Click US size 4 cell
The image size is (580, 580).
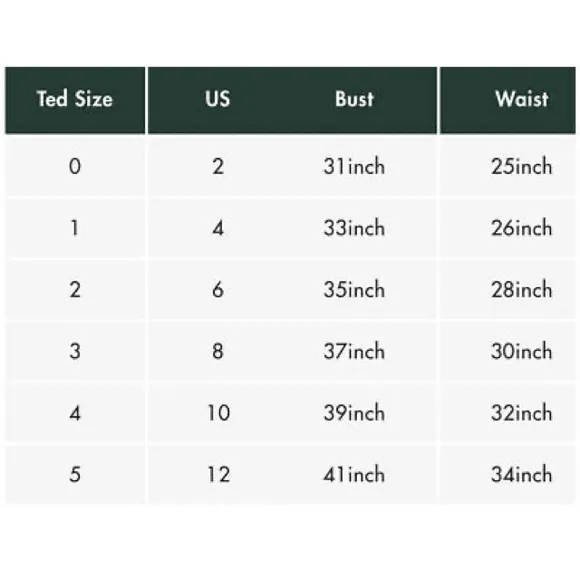coord(218,228)
